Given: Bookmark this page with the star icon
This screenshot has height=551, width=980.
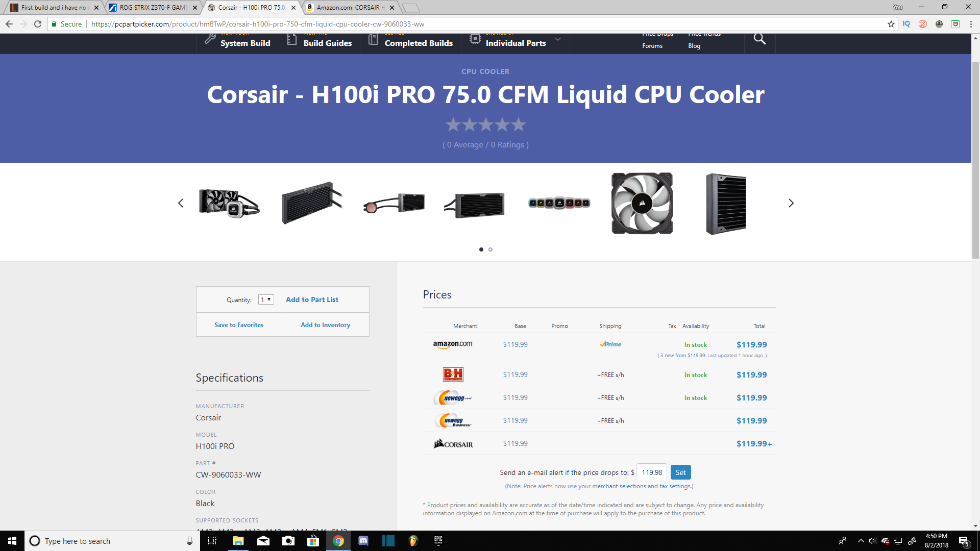Looking at the screenshot, I should 891,24.
